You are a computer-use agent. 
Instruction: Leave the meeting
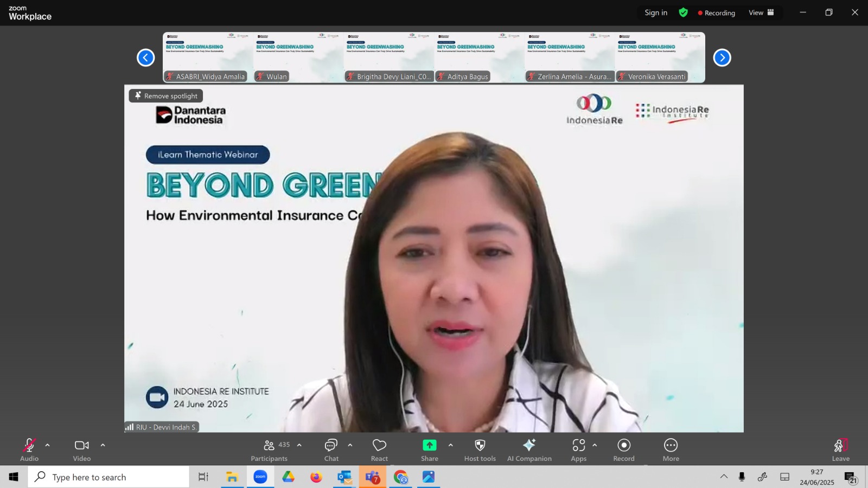tap(840, 450)
